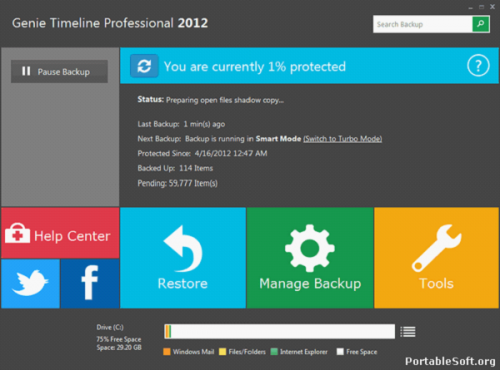Image resolution: width=500 pixels, height=370 pixels.
Task: Open the Manage Backup tile
Action: 310,258
